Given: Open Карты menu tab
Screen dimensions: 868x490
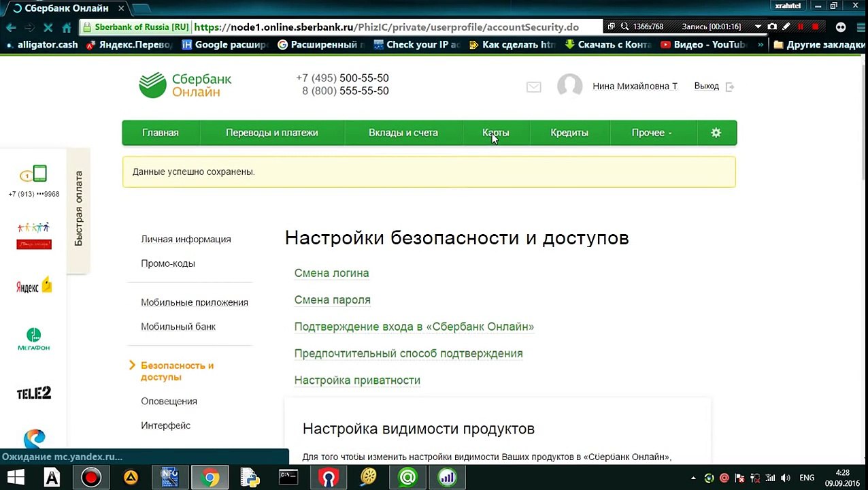Looking at the screenshot, I should [495, 133].
